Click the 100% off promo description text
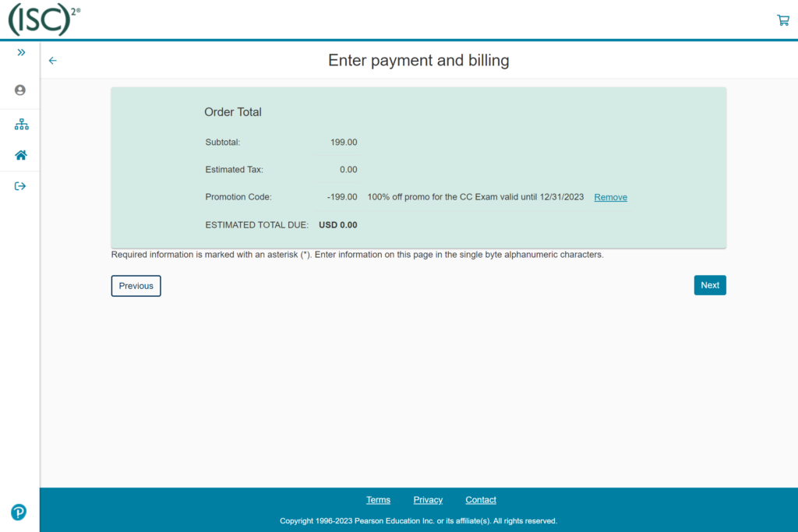798x532 pixels. point(475,197)
